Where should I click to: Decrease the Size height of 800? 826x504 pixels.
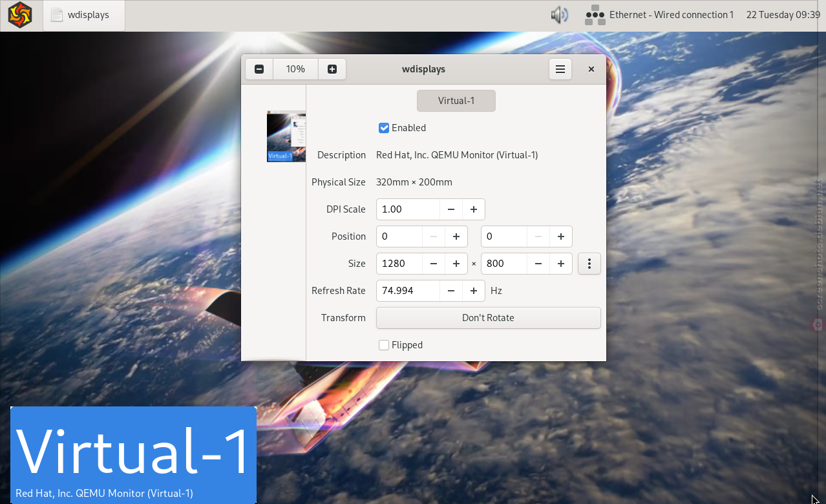[x=538, y=264]
